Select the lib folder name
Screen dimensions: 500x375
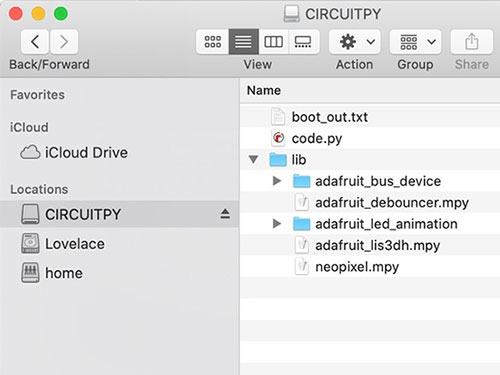(x=299, y=160)
